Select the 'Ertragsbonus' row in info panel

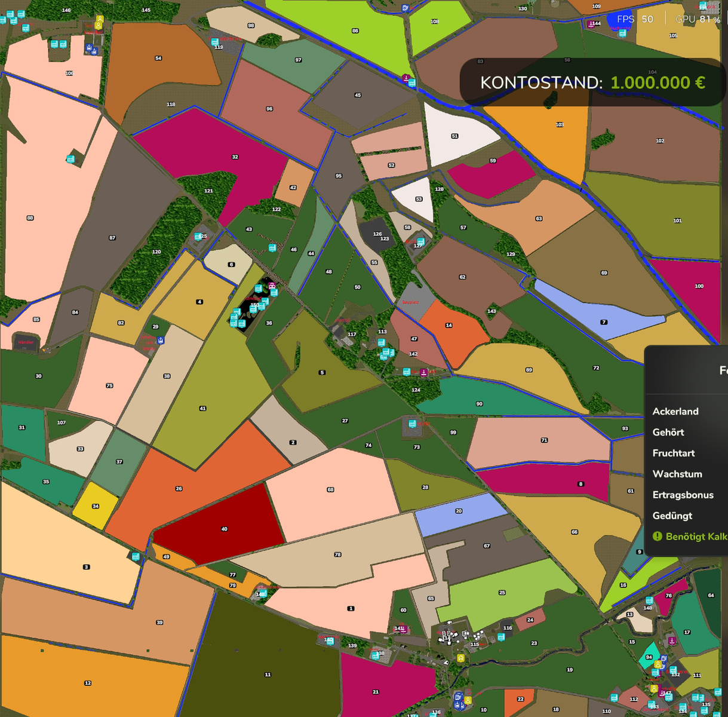pyautogui.click(x=683, y=495)
